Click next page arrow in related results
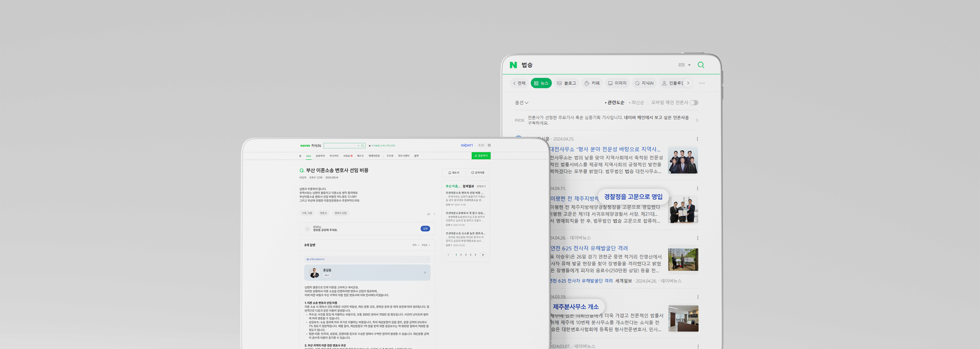This screenshot has width=980, height=349. [483, 255]
